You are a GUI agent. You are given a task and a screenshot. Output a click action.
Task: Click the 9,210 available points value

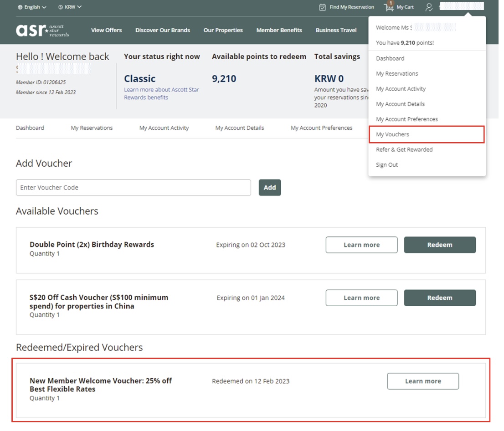224,79
